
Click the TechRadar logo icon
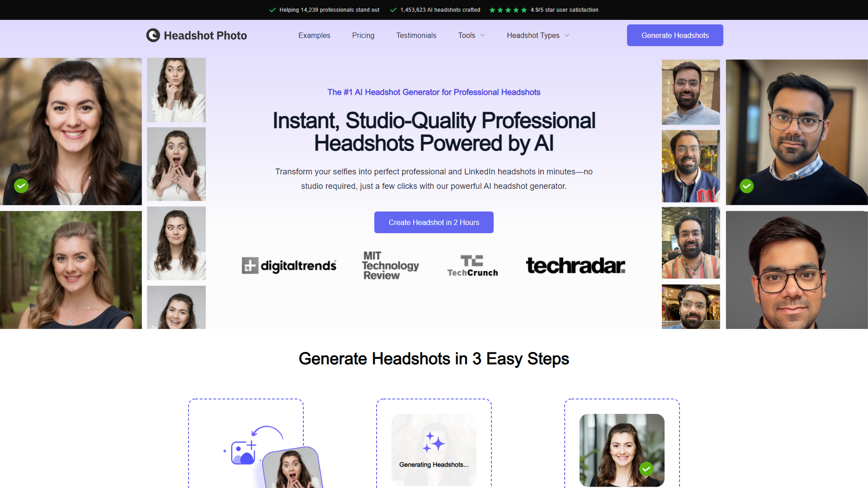pyautogui.click(x=576, y=266)
